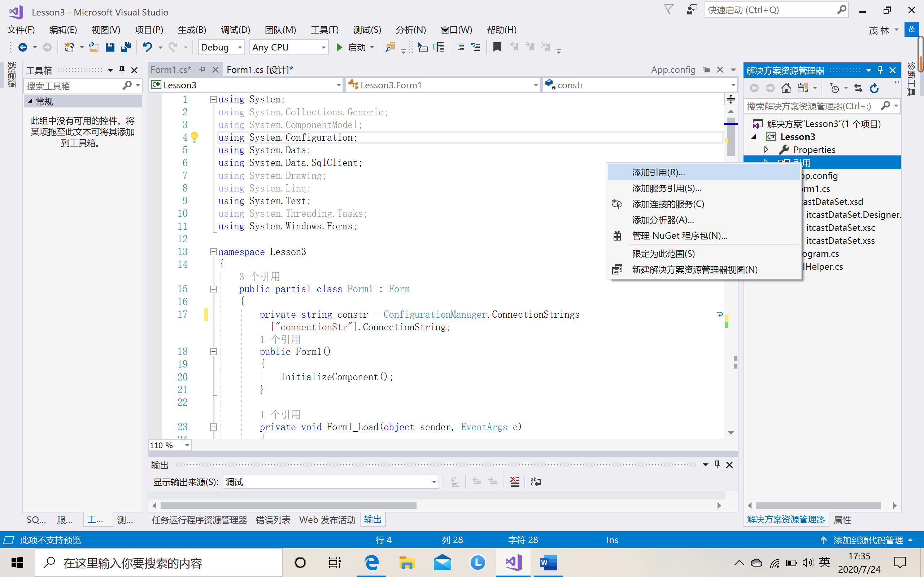The width and height of the screenshot is (924, 577).
Task: Click the refresh icon in Solution Explorer
Action: [x=874, y=89]
